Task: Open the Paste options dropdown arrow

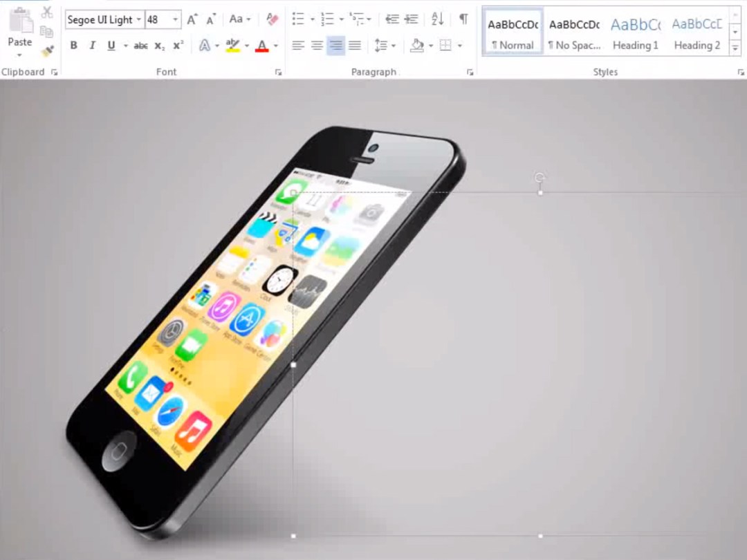Action: coord(19,55)
